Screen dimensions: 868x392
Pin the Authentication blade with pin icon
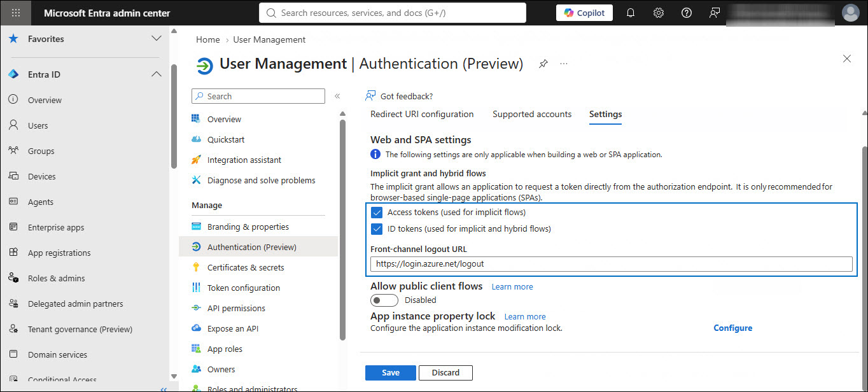point(543,64)
